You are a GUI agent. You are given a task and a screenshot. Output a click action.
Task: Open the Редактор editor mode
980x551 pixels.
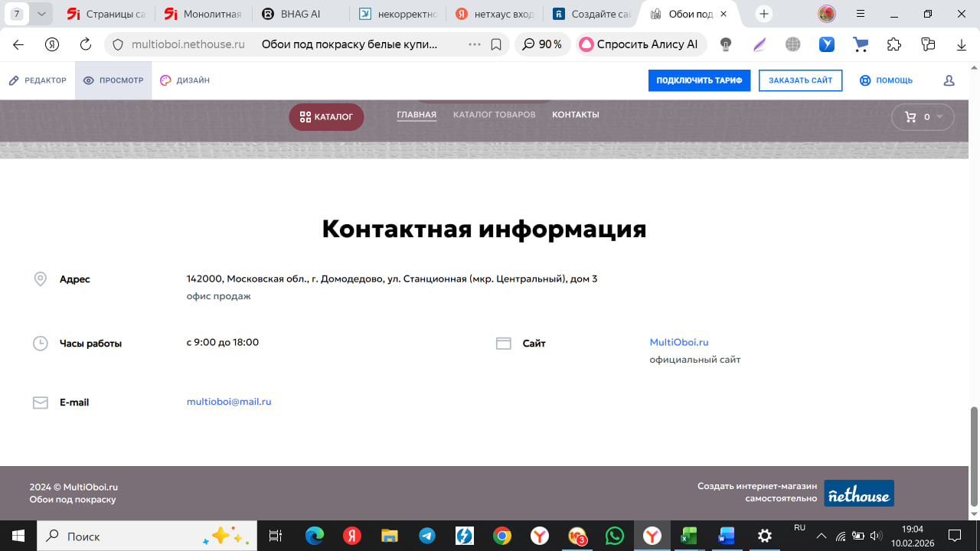tap(38, 80)
